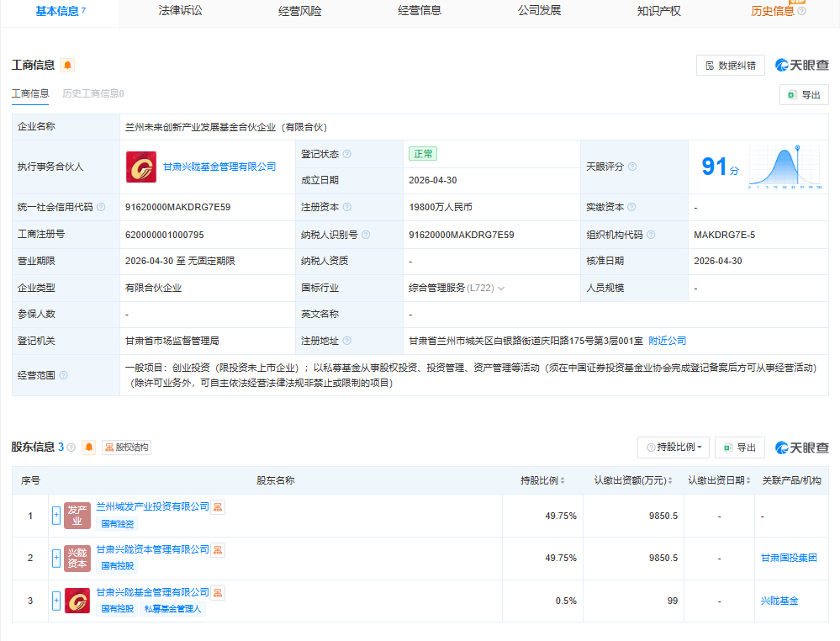840x641 pixels.
Task: Click help icon next to 注册资本
Action: point(347,207)
